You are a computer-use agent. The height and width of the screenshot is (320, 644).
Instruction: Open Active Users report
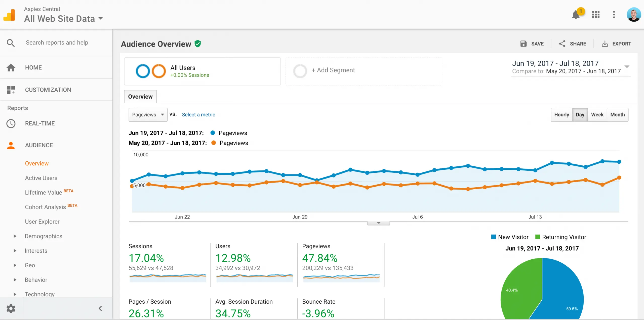click(41, 178)
